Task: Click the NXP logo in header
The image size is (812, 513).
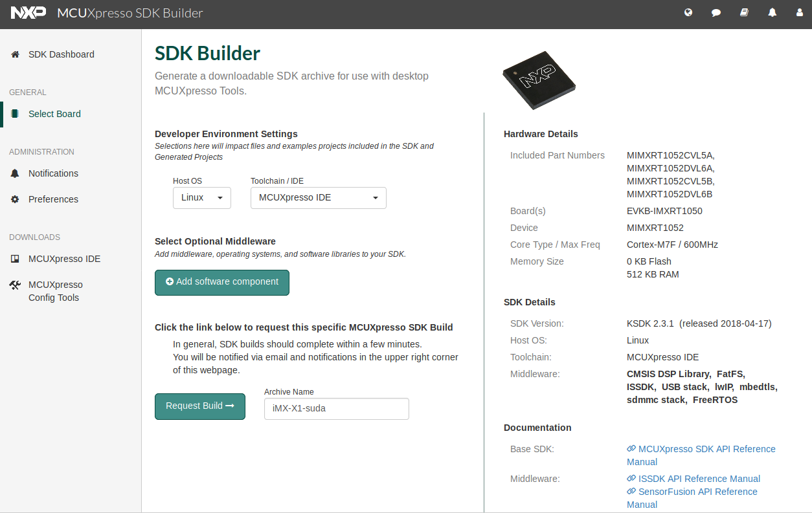Action: 29,13
